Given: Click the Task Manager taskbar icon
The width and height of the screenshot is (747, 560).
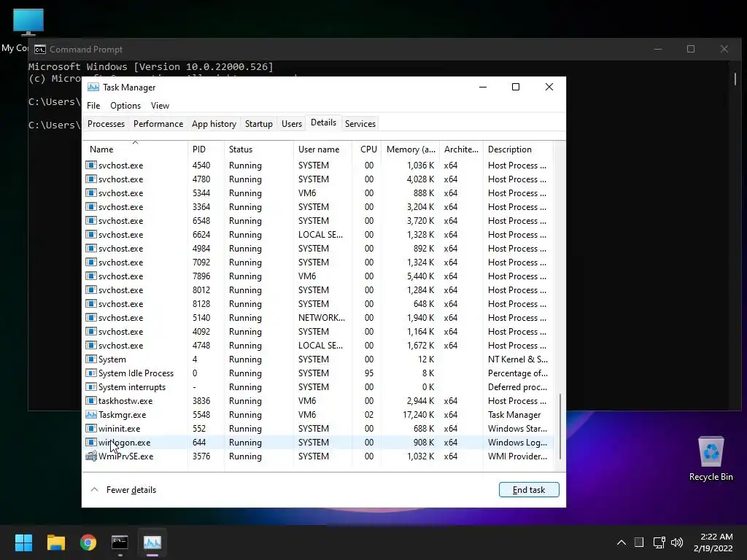Looking at the screenshot, I should 152,542.
